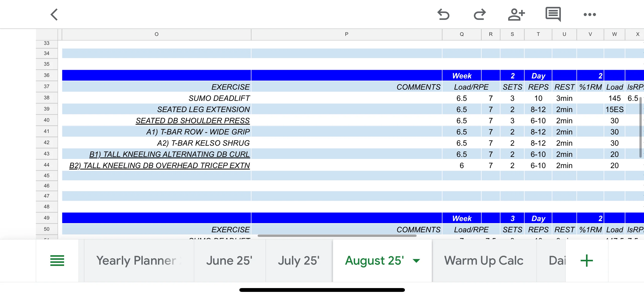Open the three-dot more options menu
Screen dimensions: 644x298
pyautogui.click(x=590, y=15)
